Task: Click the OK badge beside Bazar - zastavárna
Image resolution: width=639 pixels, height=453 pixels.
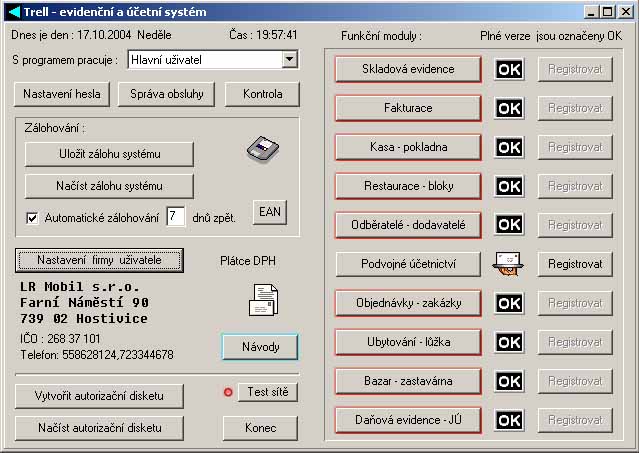Action: click(509, 381)
